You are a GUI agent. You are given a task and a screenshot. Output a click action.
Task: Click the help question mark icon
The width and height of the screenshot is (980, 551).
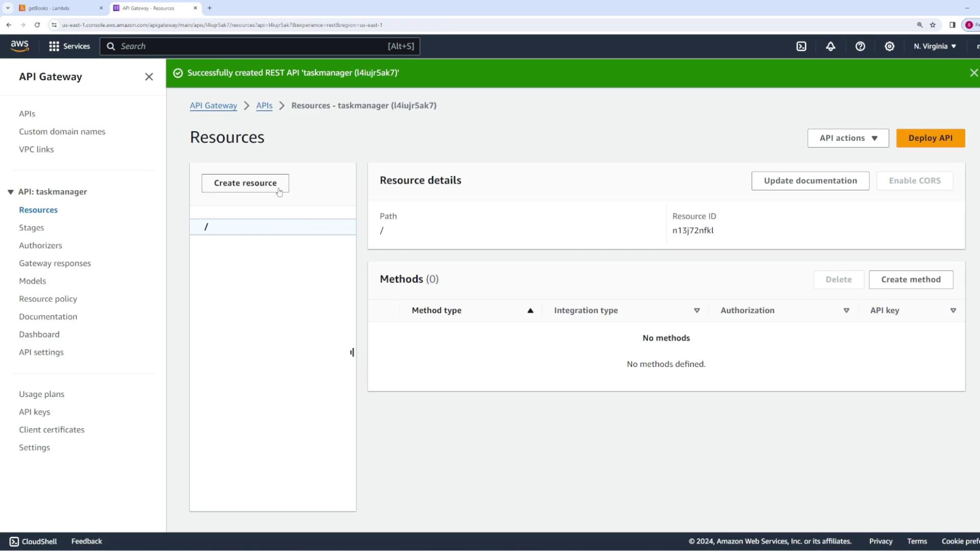[x=860, y=46]
